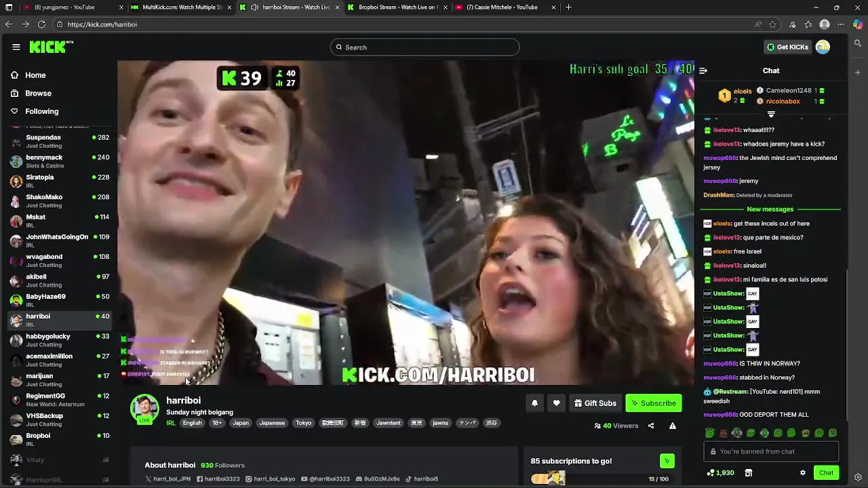Open Siratopia channel in following list

(60, 181)
